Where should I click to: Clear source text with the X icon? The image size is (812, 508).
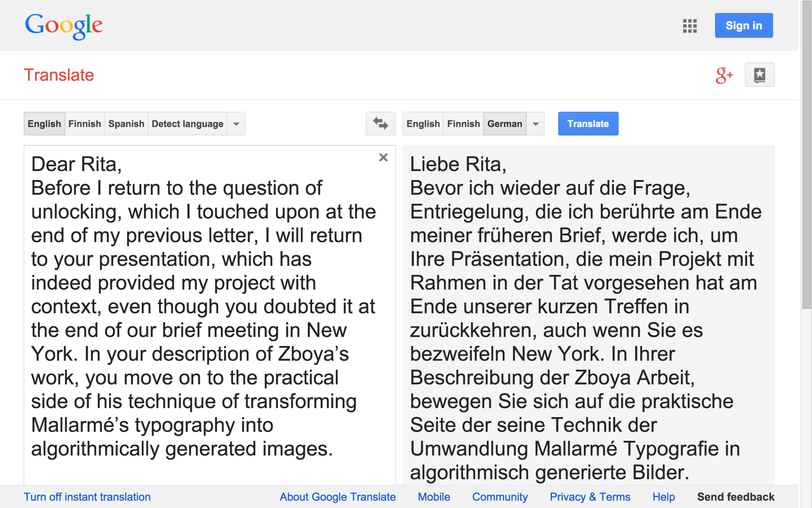coord(383,157)
